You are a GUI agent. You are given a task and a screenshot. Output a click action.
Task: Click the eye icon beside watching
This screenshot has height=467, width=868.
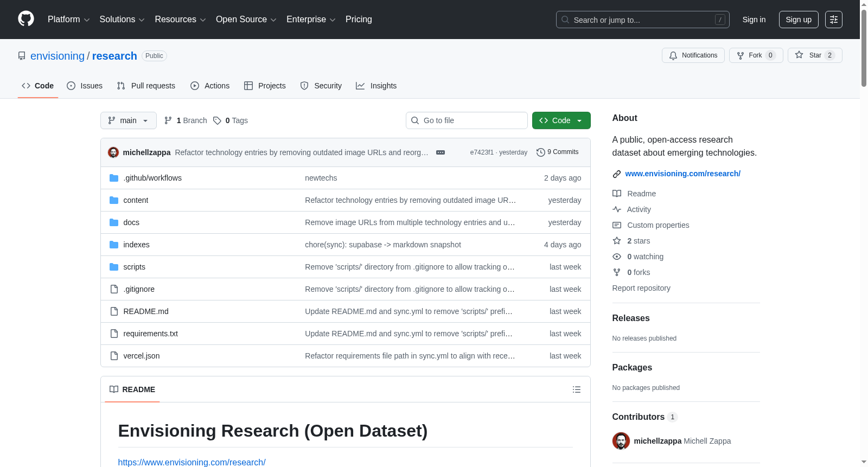coord(617,257)
